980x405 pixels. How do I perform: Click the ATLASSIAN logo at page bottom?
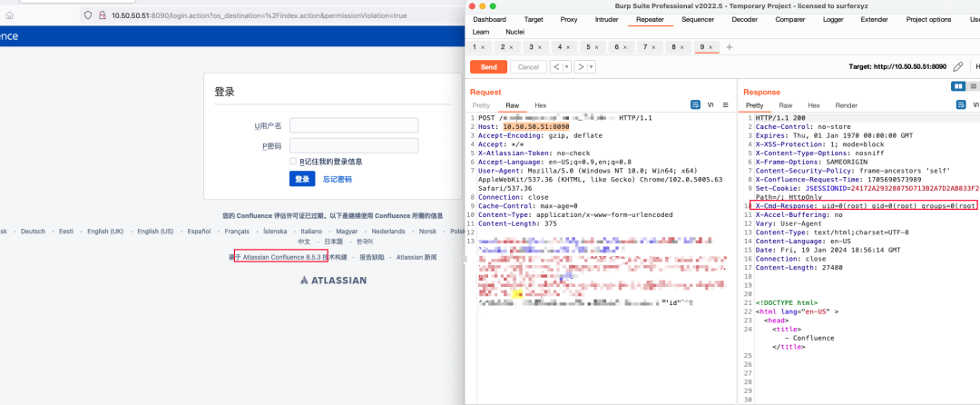[x=333, y=280]
